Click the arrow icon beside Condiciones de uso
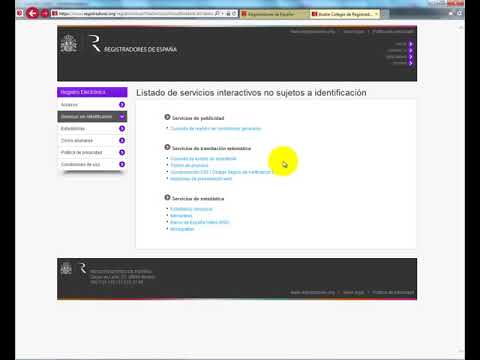 pos(122,164)
